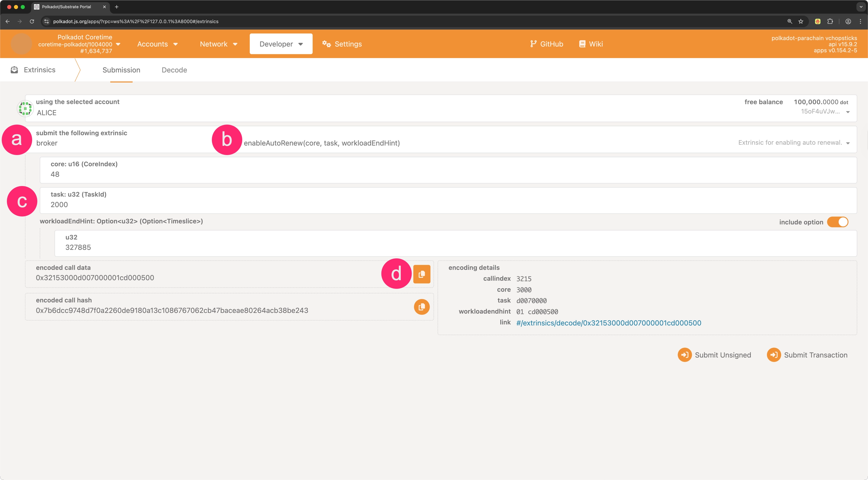
Task: Open the enableAutoRenew call dropdown
Action: pyautogui.click(x=546, y=139)
